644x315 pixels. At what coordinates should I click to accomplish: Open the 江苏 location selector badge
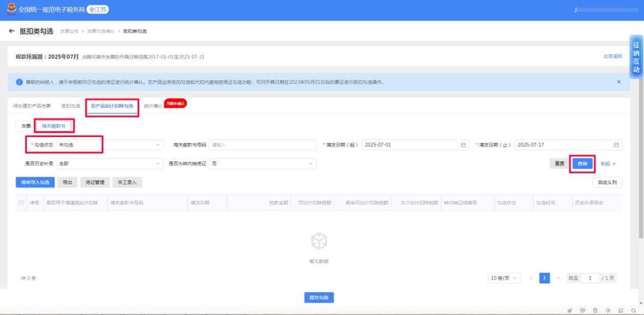(x=98, y=10)
